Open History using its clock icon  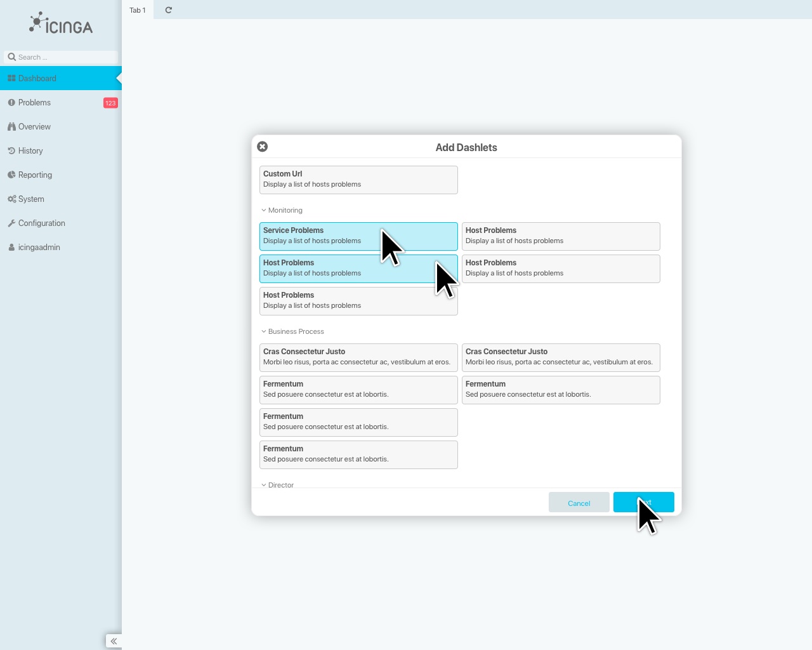click(x=13, y=150)
